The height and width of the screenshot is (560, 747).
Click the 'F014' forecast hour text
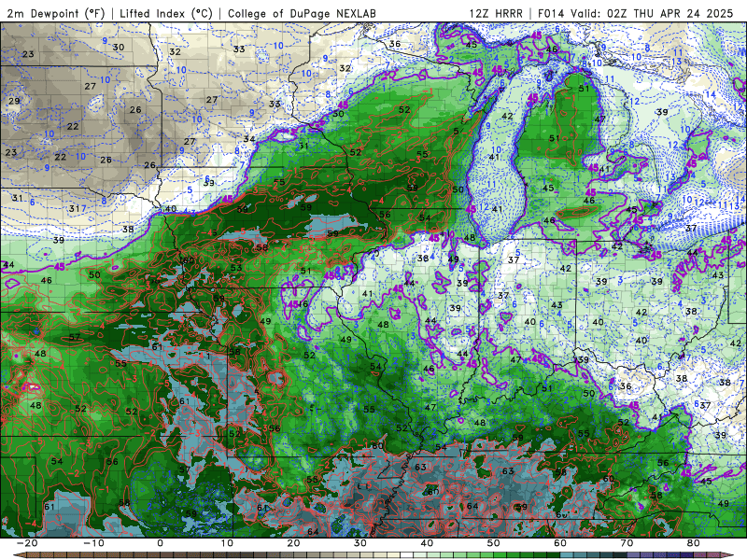551,13
